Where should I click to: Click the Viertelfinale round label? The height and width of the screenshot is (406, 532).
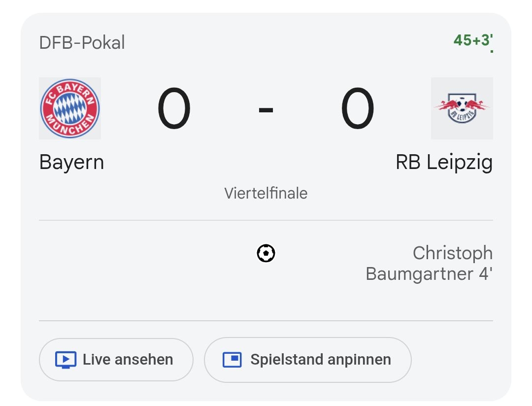pos(266,193)
